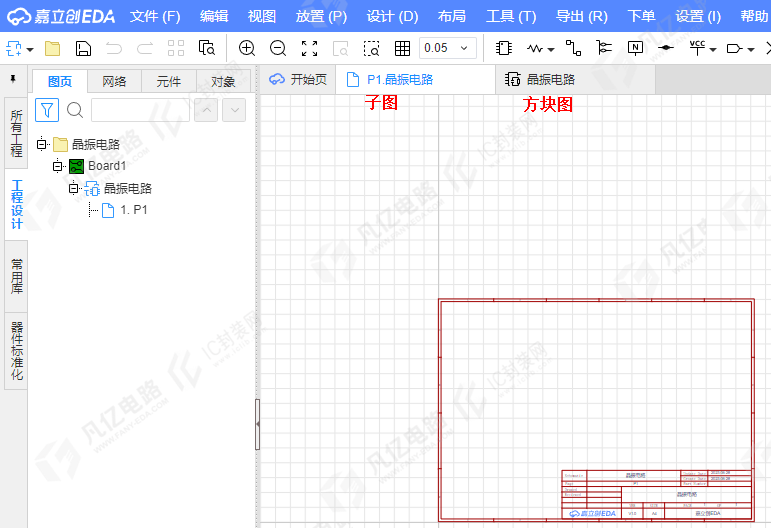Viewport: 771px width, 528px height.
Task: Click the VCC power symbol icon
Action: tap(697, 48)
